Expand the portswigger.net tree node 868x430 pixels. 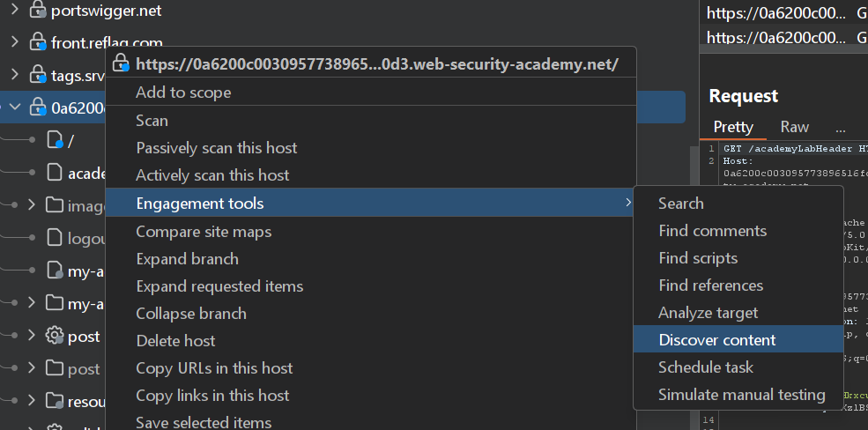point(14,11)
